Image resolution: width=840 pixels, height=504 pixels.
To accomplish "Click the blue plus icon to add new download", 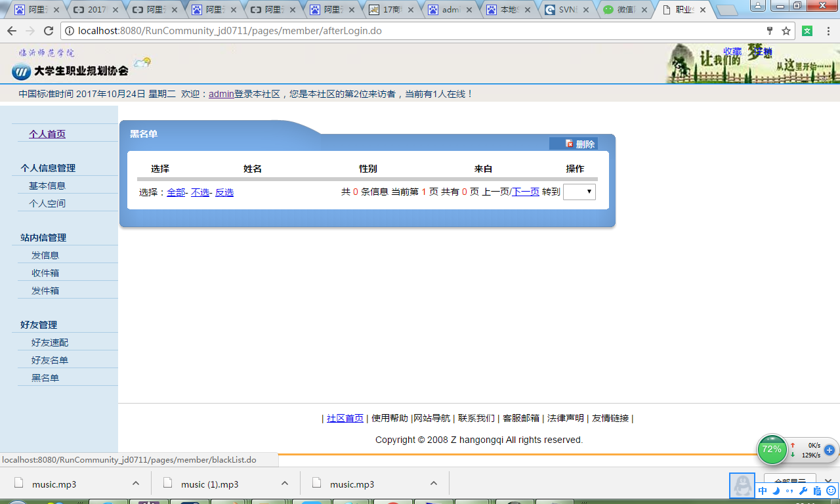I will click(x=831, y=450).
